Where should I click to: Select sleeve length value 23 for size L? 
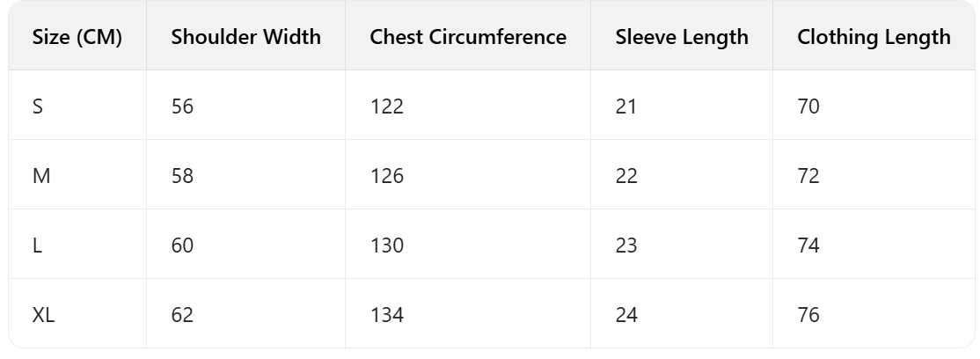626,245
